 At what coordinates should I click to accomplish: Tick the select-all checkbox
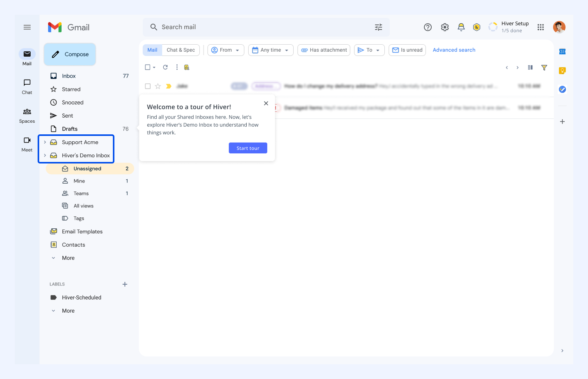click(147, 67)
